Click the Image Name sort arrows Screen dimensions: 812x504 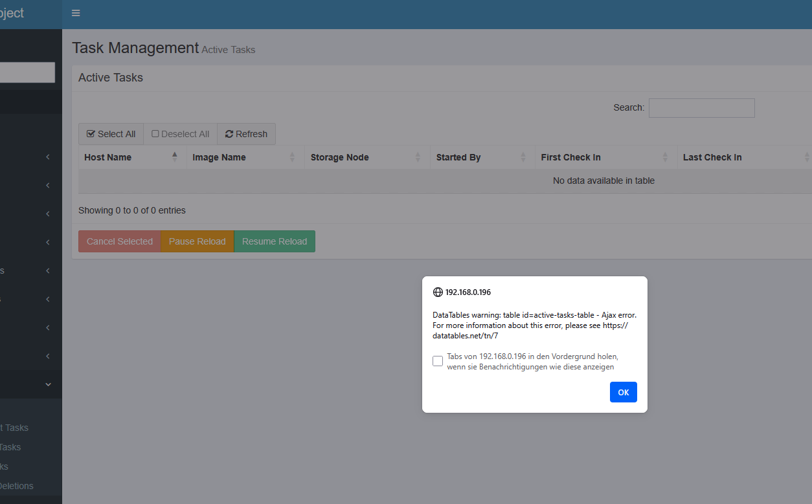(292, 157)
